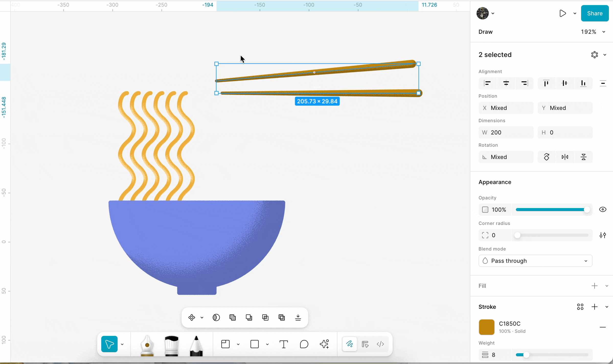Add a stroke with the plus icon
The image size is (613, 364).
[595, 307]
